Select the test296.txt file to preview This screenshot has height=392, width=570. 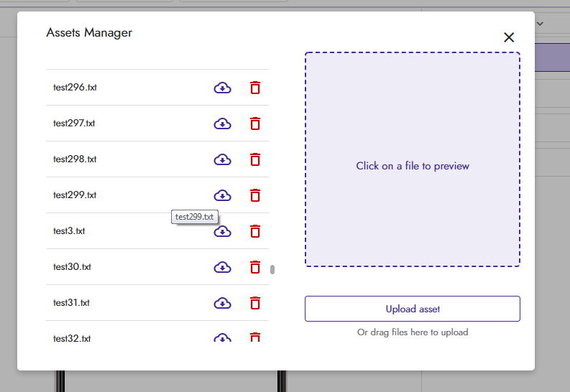[x=75, y=88]
